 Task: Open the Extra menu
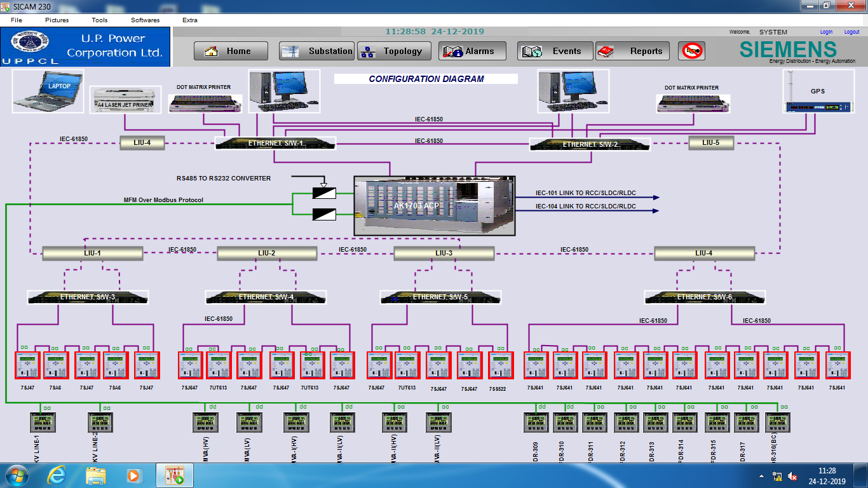tap(189, 20)
